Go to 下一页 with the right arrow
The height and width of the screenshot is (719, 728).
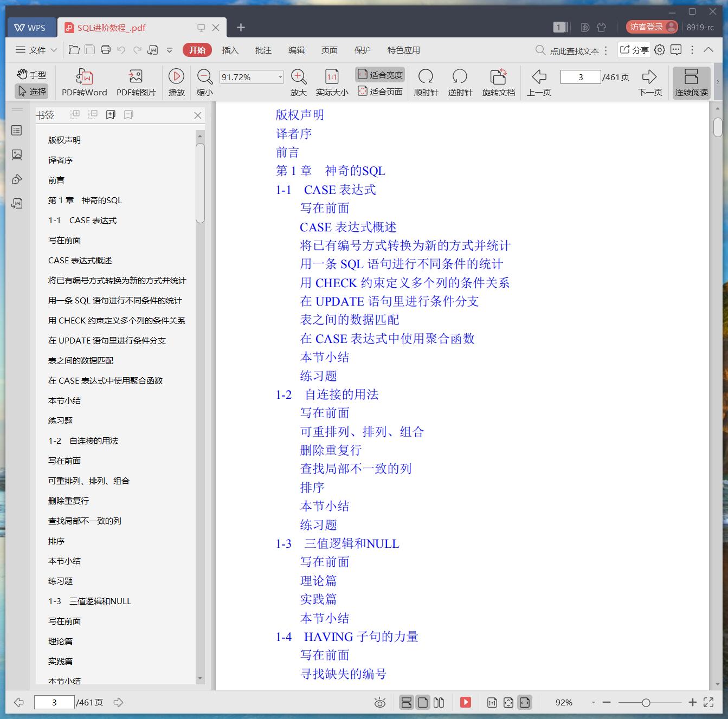(650, 83)
